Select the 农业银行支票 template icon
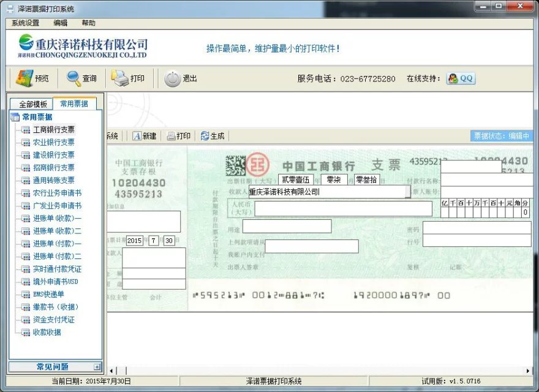The height and width of the screenshot is (392, 539). click(x=26, y=143)
